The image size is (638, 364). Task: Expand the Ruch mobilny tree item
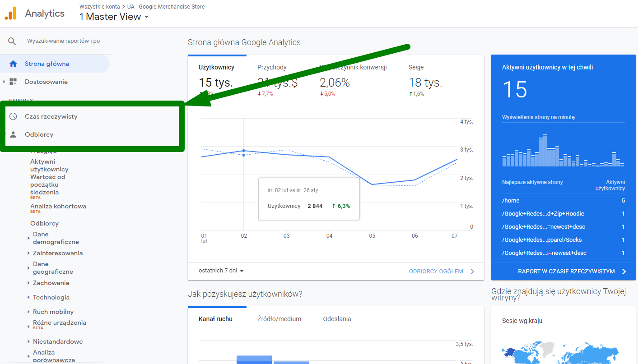(28, 312)
